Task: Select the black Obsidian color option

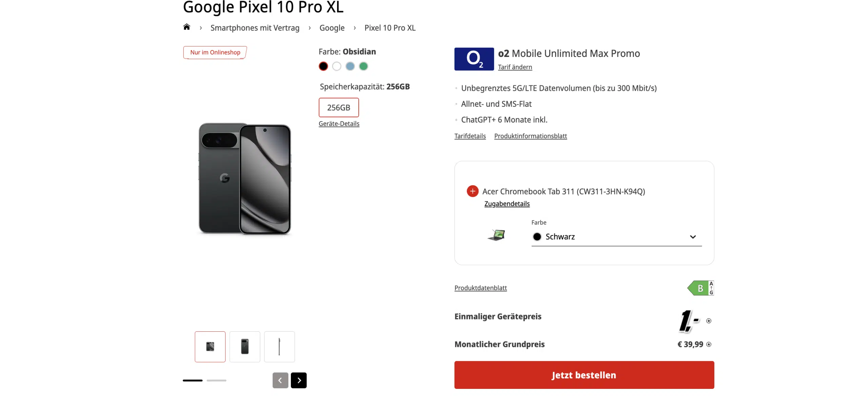Action: (323, 66)
